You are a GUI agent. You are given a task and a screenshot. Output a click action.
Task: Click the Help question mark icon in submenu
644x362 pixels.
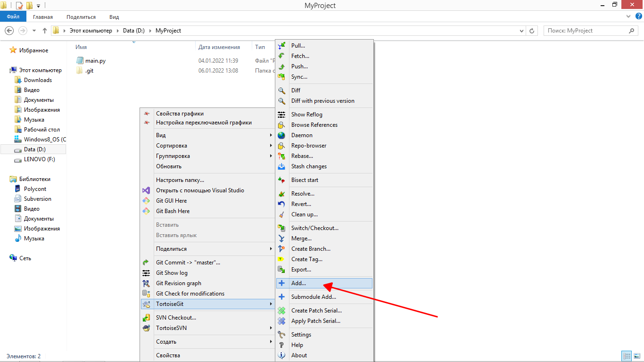coord(282,345)
